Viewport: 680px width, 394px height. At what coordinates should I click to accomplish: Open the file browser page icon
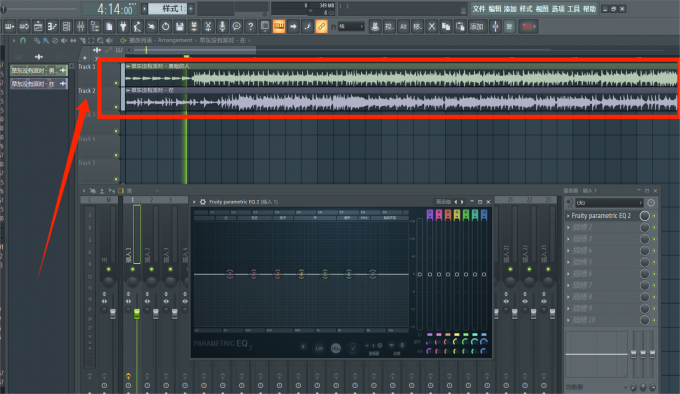[x=109, y=27]
